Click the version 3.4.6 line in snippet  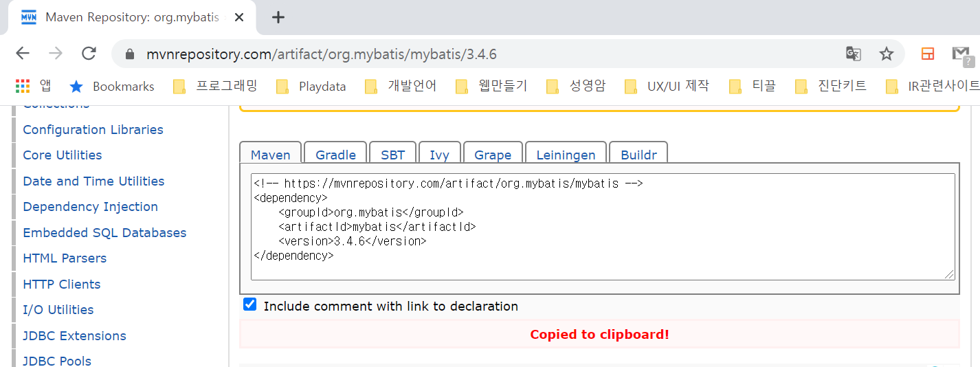[353, 241]
